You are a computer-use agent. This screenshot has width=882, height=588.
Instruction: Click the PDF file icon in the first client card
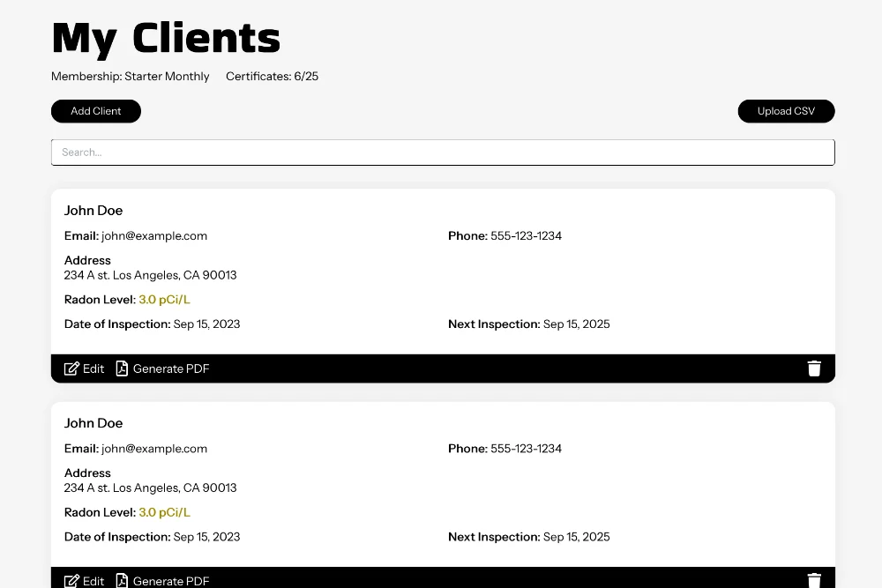122,368
